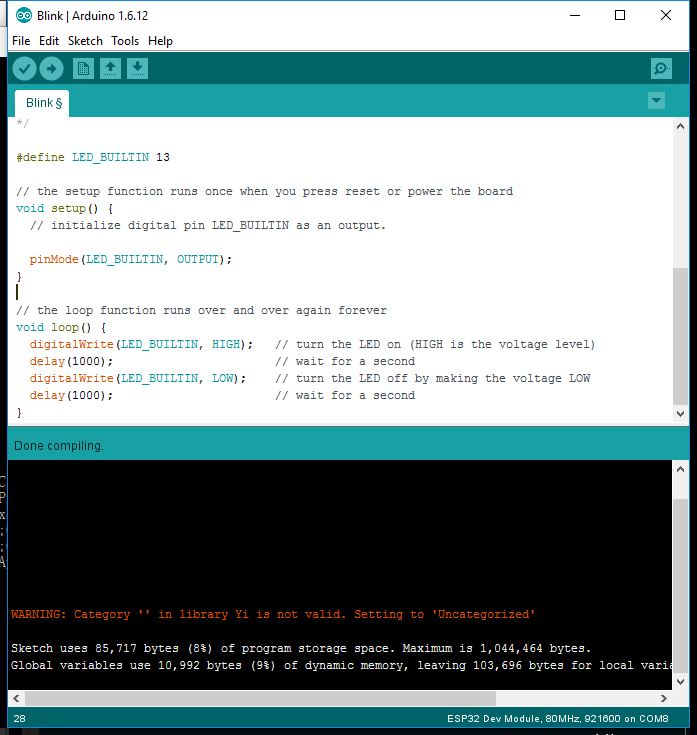Open the File menu

[21, 41]
